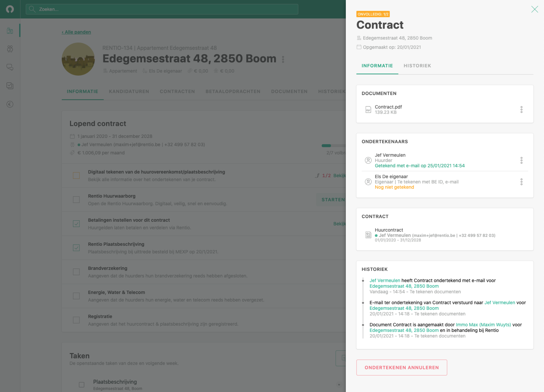Check the Brandverzekering checkbox

[x=76, y=272]
